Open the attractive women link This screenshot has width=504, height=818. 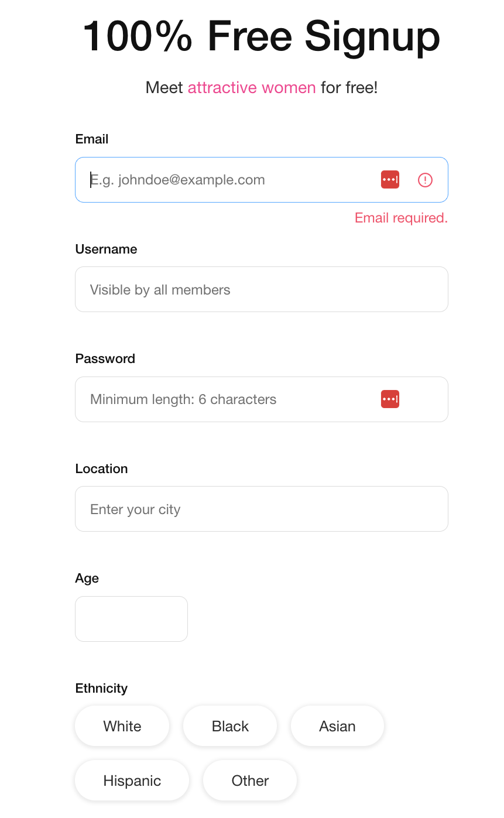pos(252,87)
